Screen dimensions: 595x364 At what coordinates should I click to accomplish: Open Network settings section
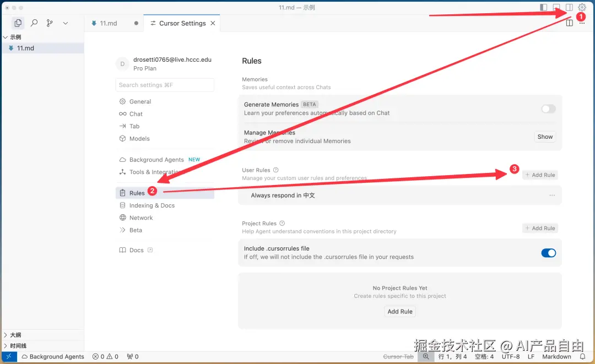[x=165, y=218]
